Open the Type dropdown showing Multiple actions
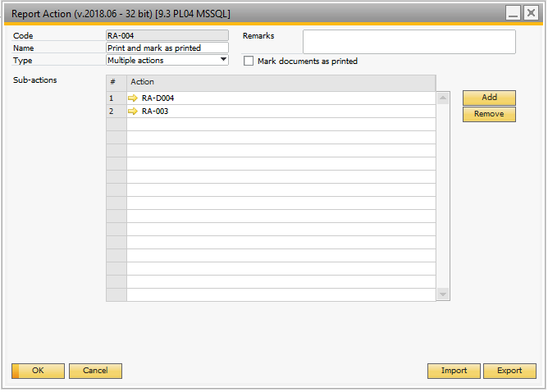 pyautogui.click(x=167, y=60)
